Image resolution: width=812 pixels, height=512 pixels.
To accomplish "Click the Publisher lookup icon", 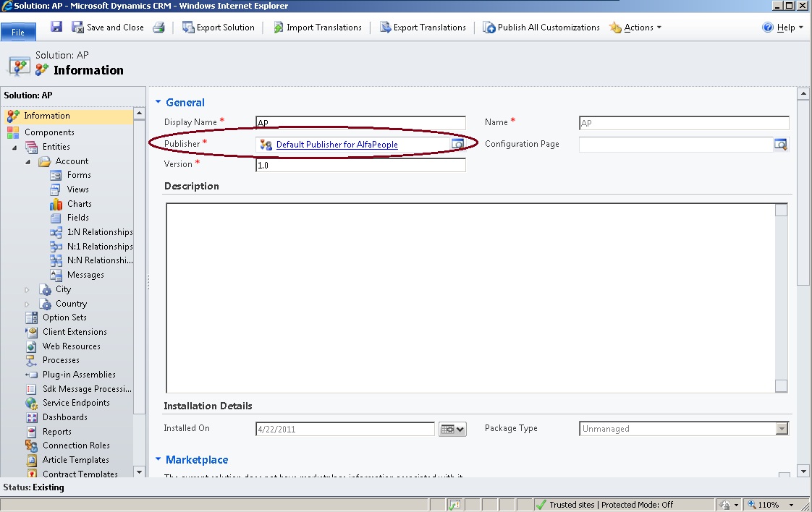I will click(x=457, y=144).
